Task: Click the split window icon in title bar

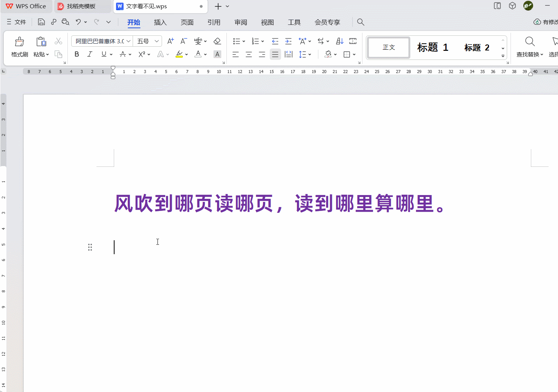Action: [497, 6]
